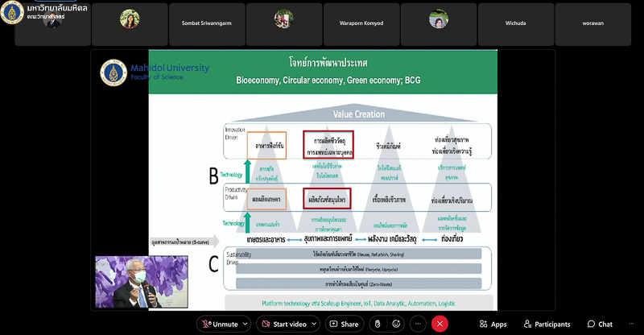Leave meeting with the red X button

tap(440, 324)
